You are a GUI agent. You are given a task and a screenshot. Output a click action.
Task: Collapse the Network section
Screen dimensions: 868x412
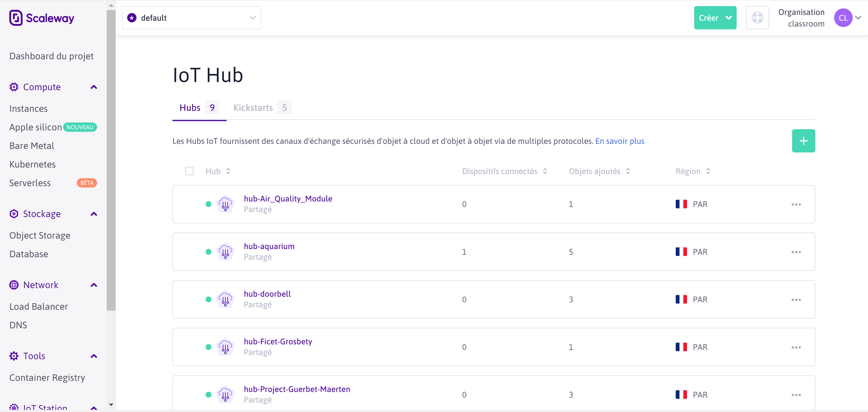94,285
